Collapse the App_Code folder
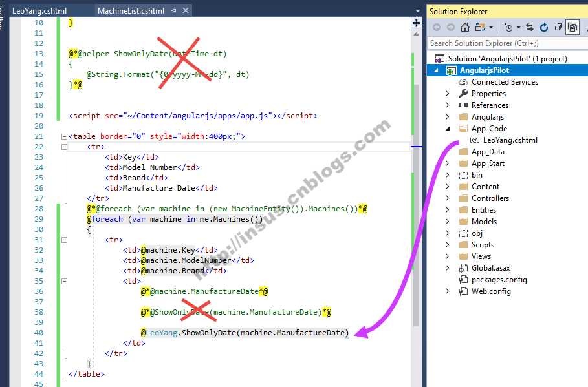588x387 pixels. point(448,129)
